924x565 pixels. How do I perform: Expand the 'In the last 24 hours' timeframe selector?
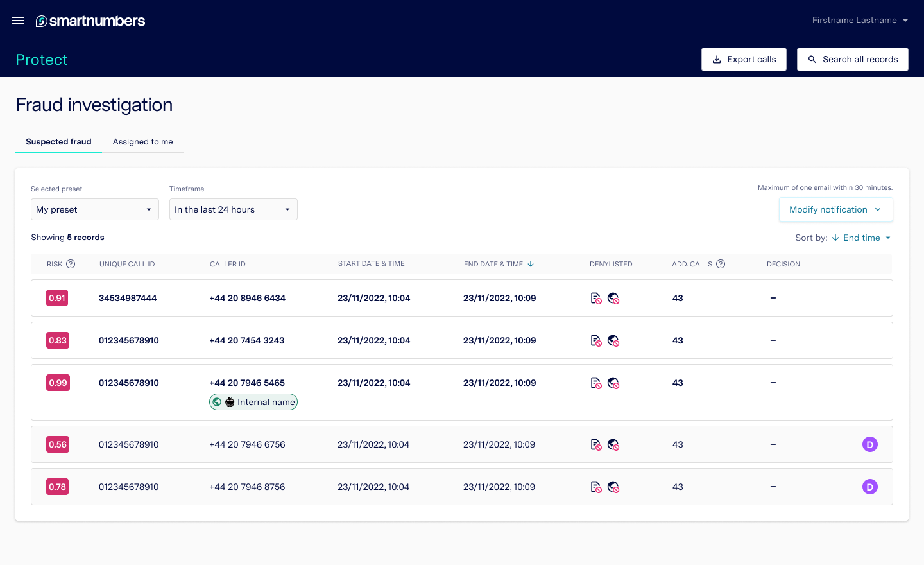pos(233,209)
